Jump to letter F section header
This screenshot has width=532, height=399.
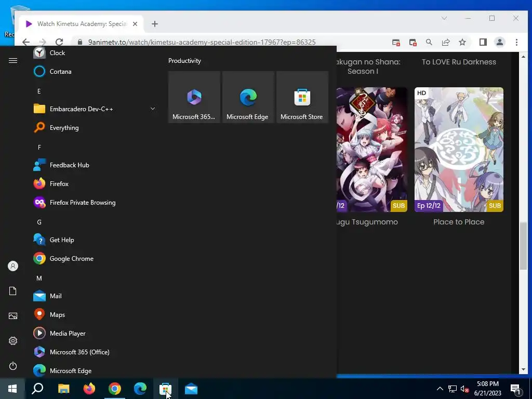click(x=39, y=147)
